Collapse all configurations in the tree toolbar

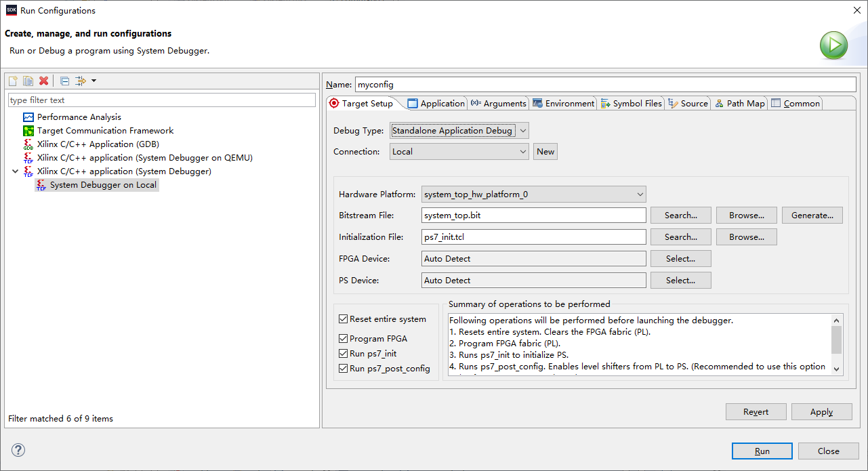coord(65,81)
